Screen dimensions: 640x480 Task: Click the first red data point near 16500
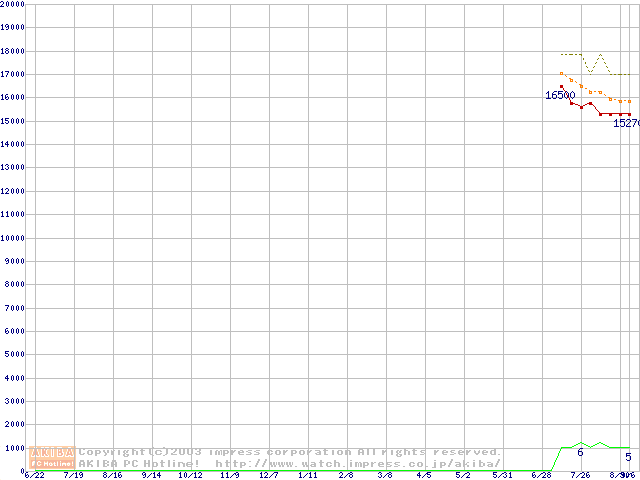tap(562, 87)
